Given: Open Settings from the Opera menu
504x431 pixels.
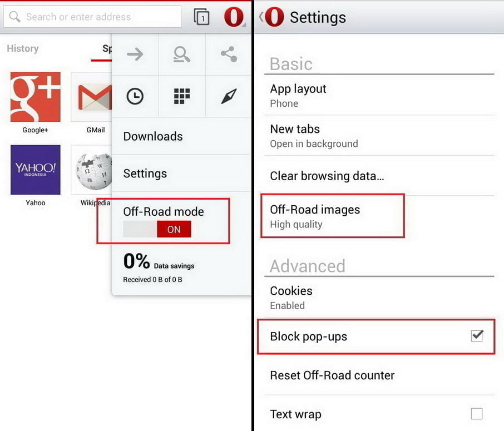Looking at the screenshot, I should [x=181, y=174].
